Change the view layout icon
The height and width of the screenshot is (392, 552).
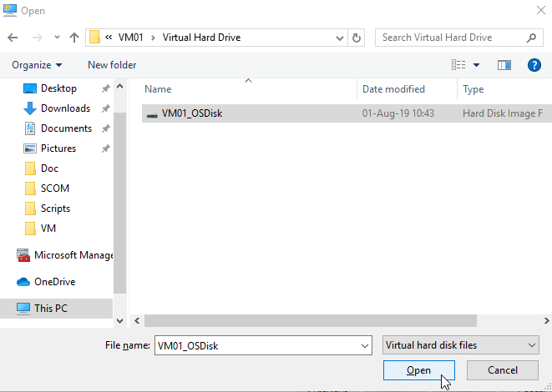(x=458, y=65)
